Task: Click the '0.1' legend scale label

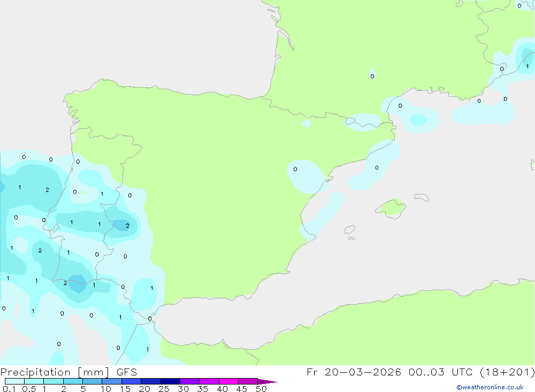Action: point(9,389)
